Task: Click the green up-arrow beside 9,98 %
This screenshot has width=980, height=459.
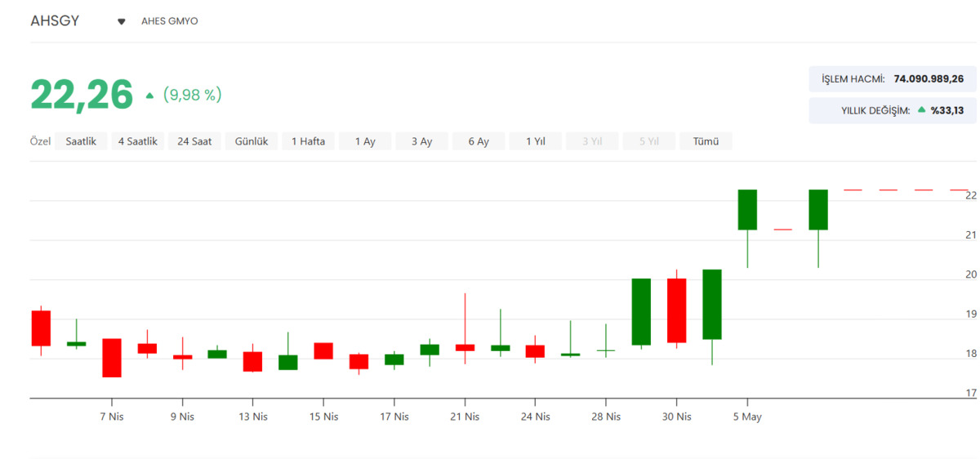Action: pos(149,96)
